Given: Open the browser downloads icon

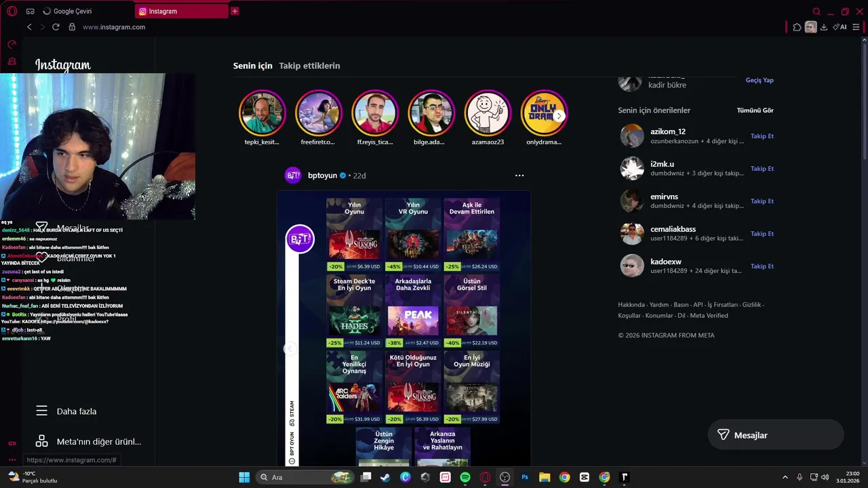Looking at the screenshot, I should [x=824, y=27].
